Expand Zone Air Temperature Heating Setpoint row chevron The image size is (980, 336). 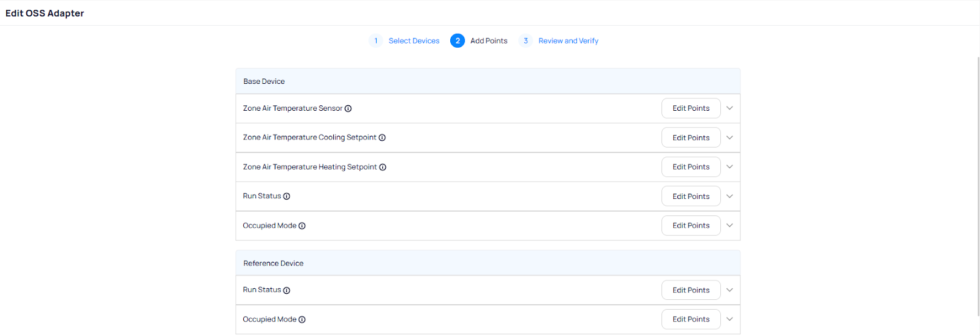(x=729, y=167)
